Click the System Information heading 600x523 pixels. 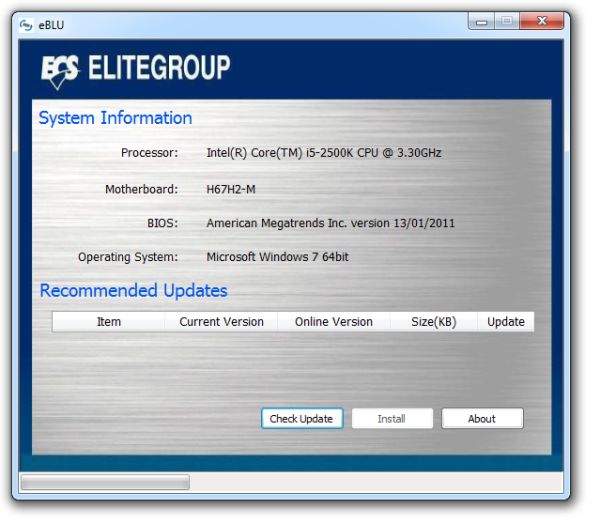(117, 119)
